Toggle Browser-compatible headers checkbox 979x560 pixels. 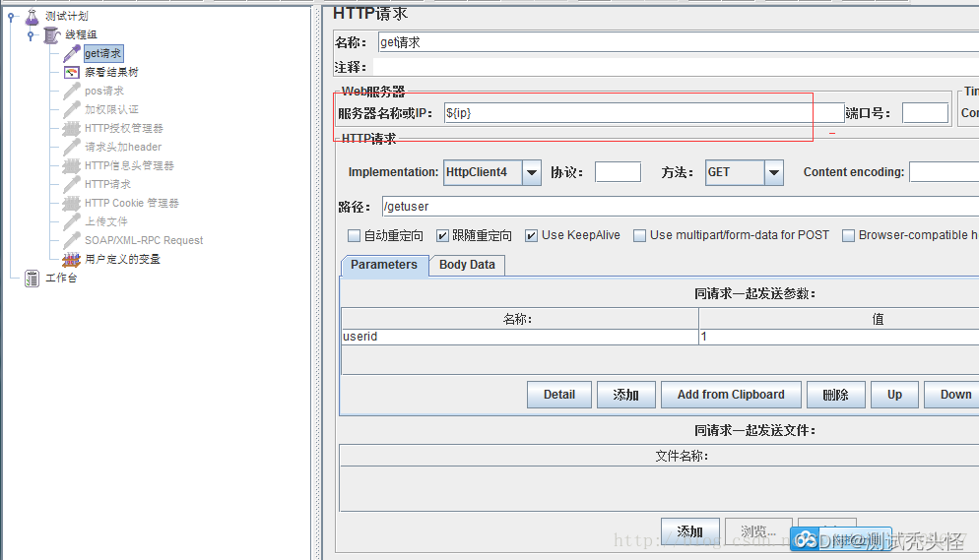(849, 236)
